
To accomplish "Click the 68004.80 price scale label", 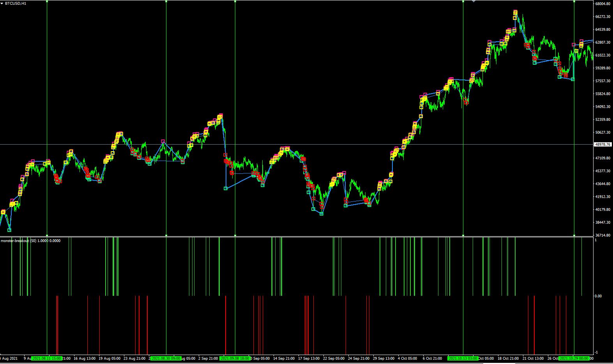I will (602, 4).
